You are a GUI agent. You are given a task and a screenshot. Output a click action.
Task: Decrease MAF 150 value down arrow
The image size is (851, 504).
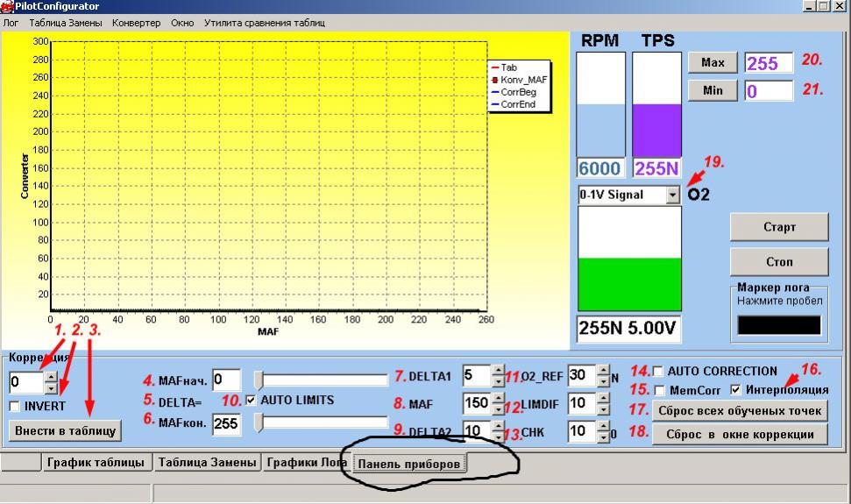coord(498,409)
